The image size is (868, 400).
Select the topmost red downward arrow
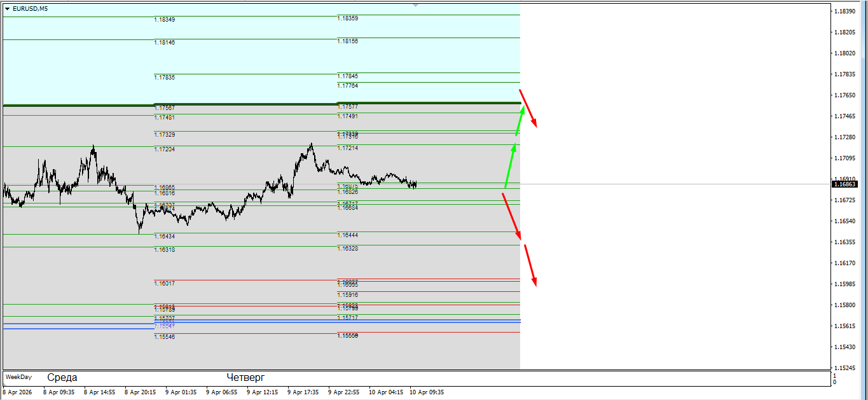[x=529, y=109]
